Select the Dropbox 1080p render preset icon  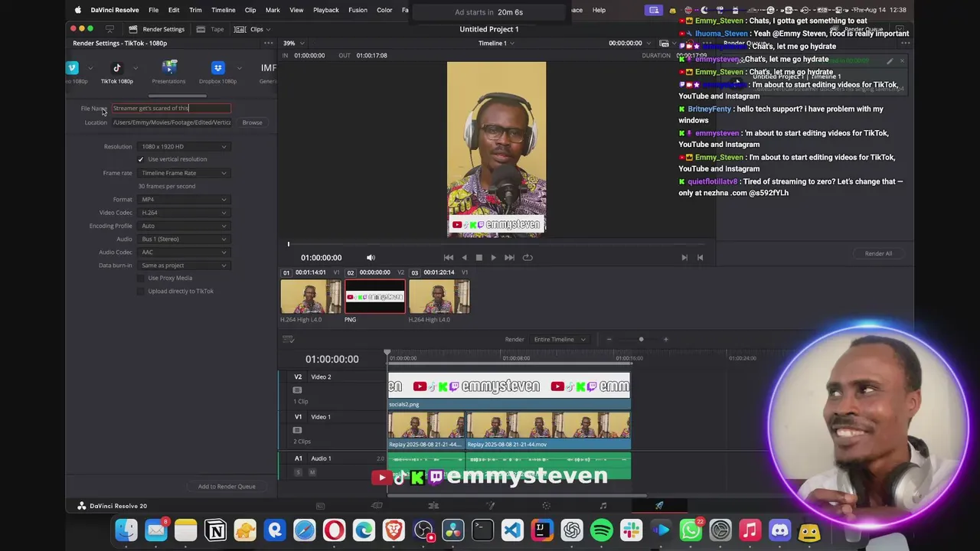(218, 68)
